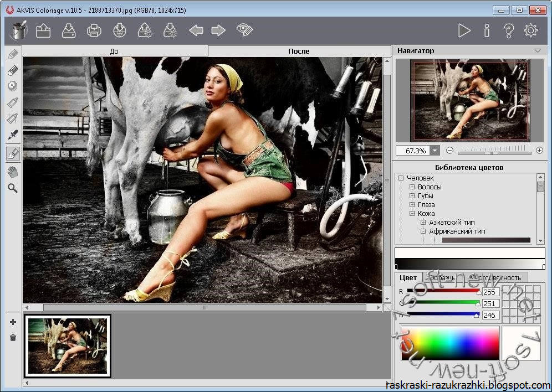
Task: Select the Keep-color circle tool
Action: (13, 86)
